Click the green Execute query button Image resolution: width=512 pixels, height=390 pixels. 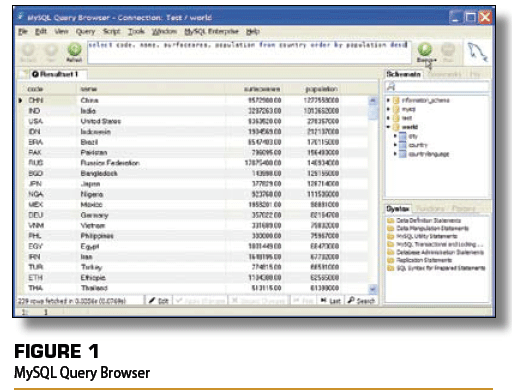[x=425, y=50]
